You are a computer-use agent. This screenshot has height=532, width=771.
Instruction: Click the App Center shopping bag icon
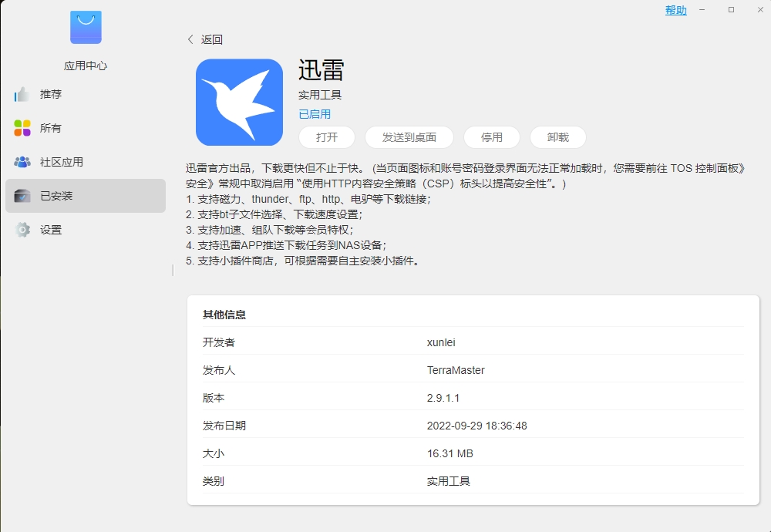86,27
